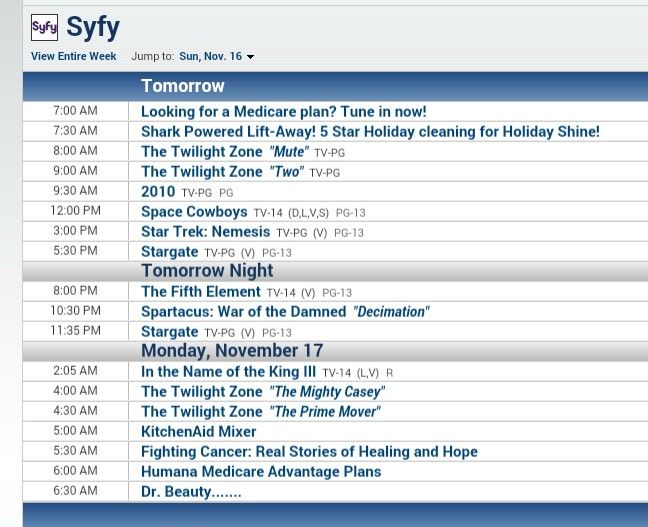Open The Fifth Element listing
The width and height of the screenshot is (648, 527).
[x=201, y=292]
